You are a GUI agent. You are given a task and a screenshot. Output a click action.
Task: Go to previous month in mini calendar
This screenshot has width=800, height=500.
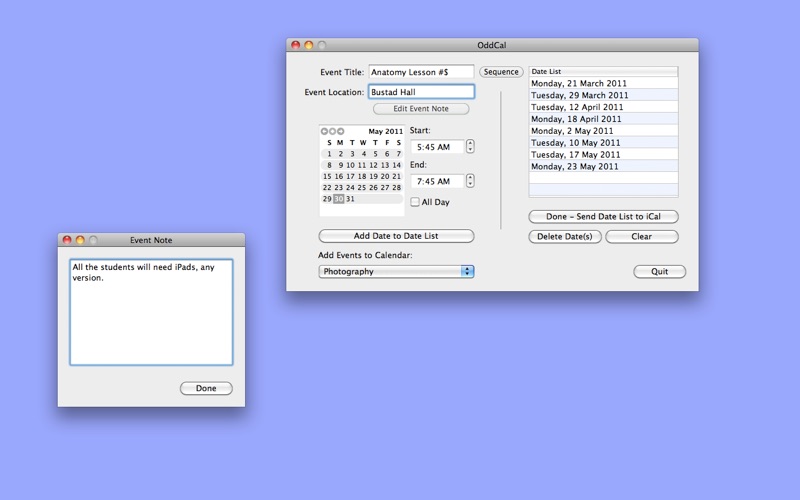click(324, 131)
